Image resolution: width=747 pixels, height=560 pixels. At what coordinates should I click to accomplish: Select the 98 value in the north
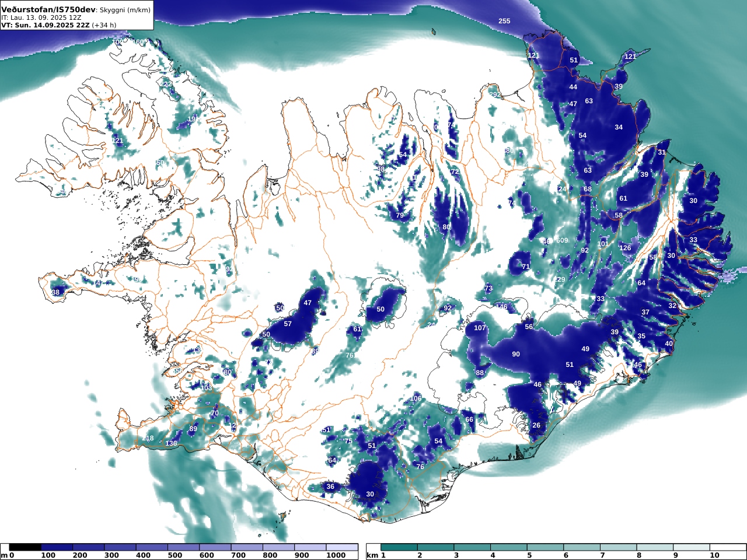(x=381, y=169)
